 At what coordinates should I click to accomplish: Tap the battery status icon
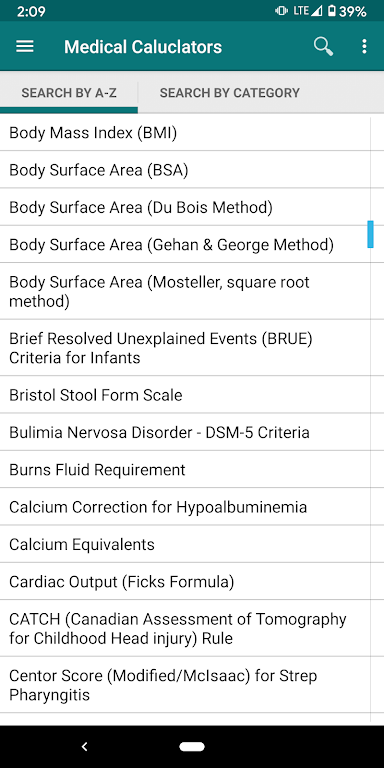click(x=332, y=11)
